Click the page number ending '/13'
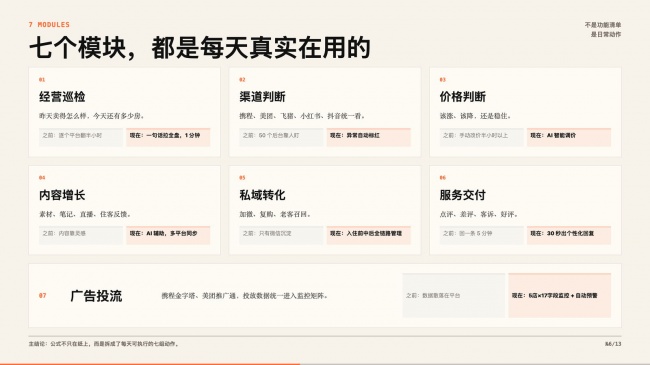Screen dimensions: 650x365 (613, 344)
